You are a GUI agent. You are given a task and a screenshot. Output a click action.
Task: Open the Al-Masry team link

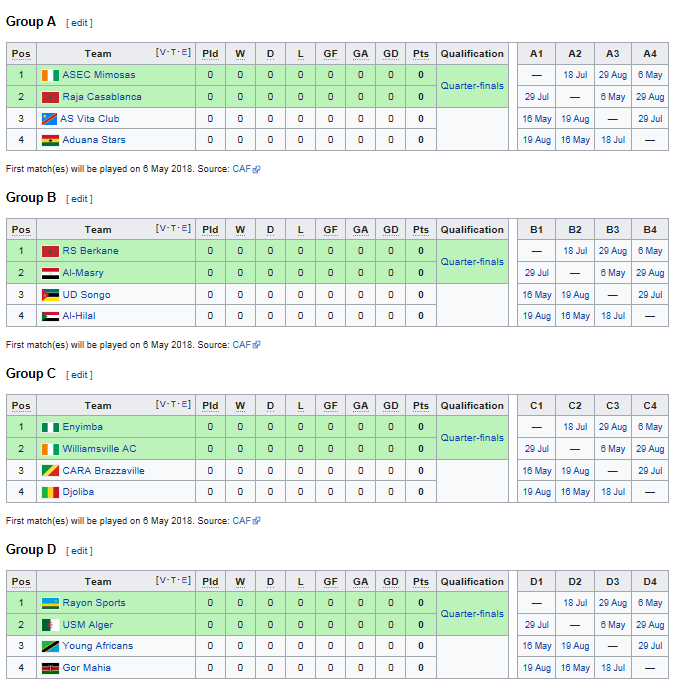click(x=83, y=273)
